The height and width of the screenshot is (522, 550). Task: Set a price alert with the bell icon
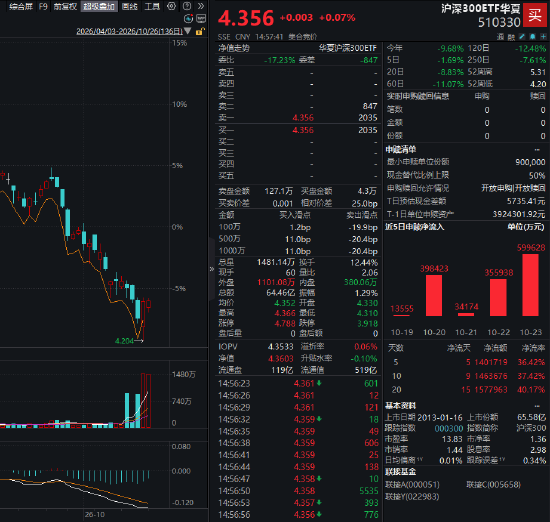pyautogui.click(x=533, y=36)
